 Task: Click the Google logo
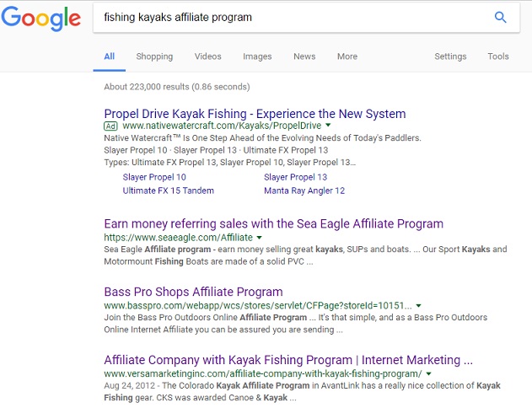[41, 19]
